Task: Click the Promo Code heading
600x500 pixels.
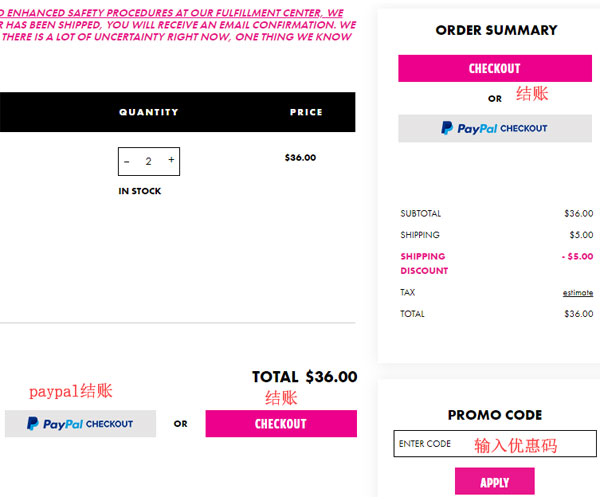Action: tap(495, 415)
